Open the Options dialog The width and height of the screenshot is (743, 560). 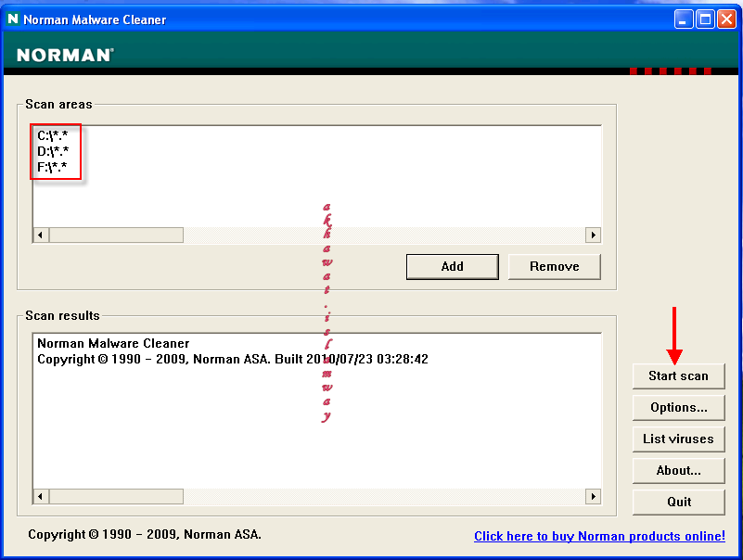click(x=679, y=407)
